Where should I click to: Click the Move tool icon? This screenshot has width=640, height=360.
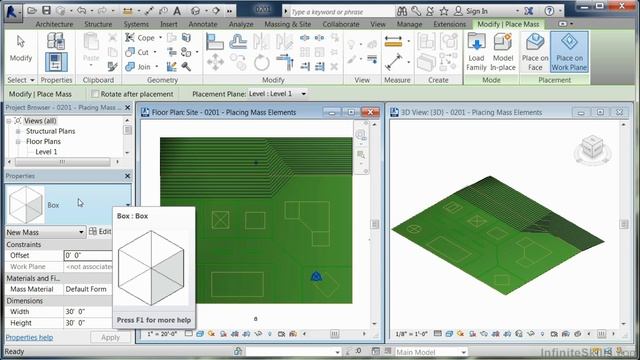pyautogui.click(x=215, y=62)
